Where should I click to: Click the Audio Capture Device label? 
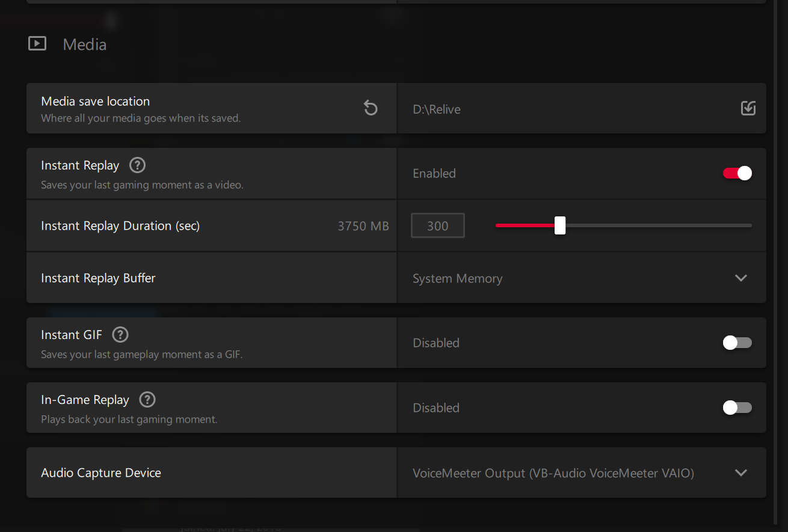coord(101,472)
